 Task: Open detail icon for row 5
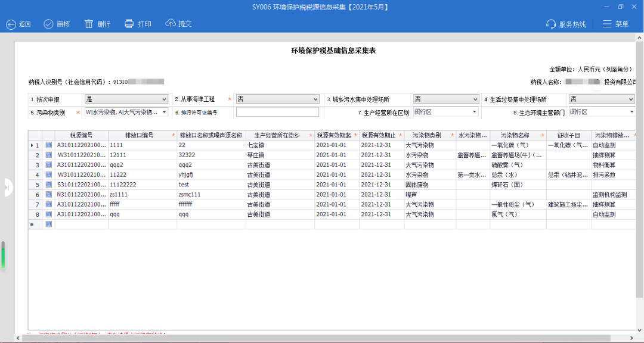tap(48, 184)
